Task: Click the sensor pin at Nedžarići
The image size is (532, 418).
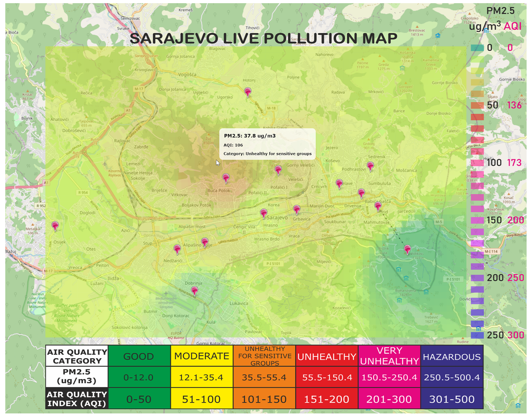Action: [x=177, y=249]
